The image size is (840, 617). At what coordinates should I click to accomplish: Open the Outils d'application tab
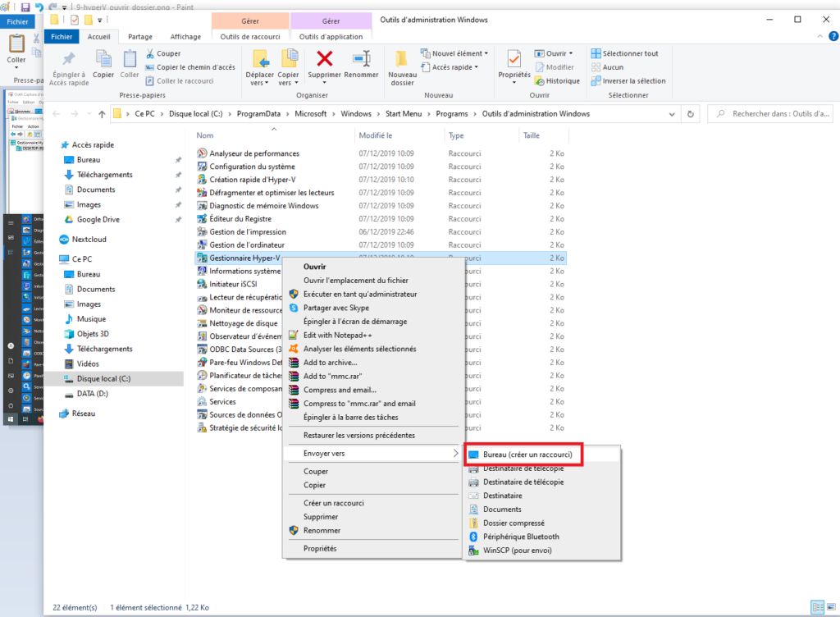pyautogui.click(x=331, y=37)
